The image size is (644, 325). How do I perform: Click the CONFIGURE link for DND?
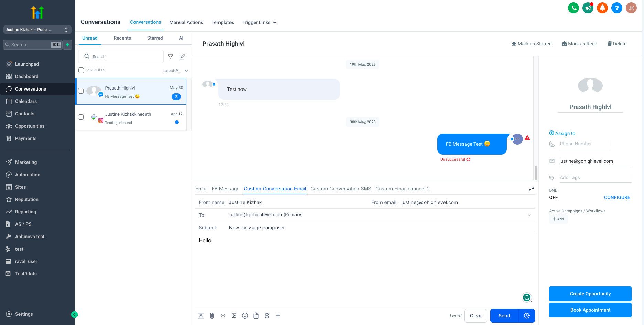[x=617, y=197]
